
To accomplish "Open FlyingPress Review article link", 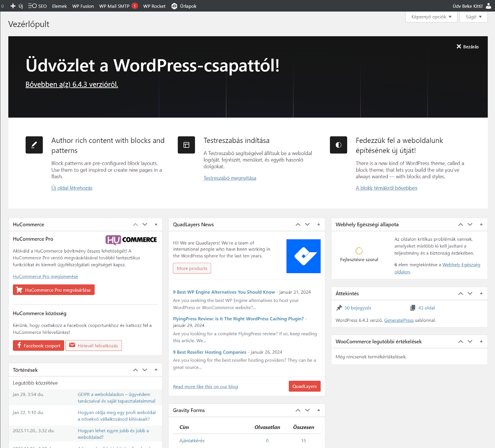I will 238,319.
